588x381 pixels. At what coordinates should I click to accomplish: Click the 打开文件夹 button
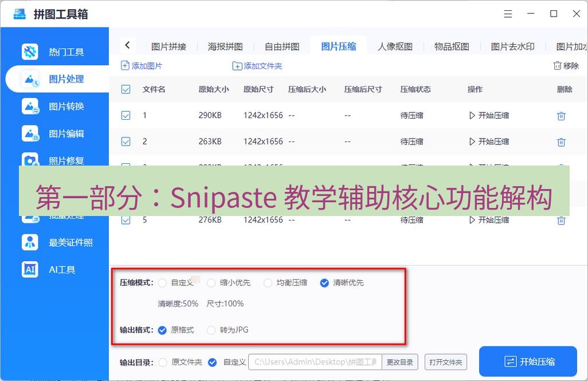coord(446,362)
